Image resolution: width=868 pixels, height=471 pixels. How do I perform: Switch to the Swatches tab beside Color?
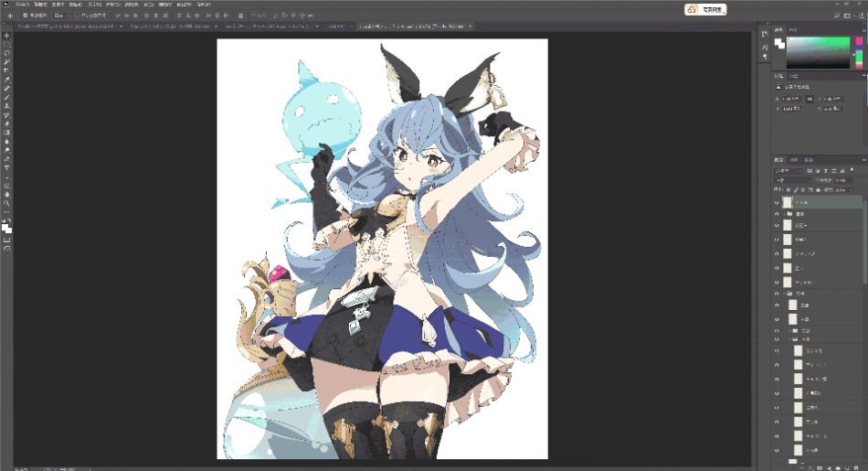[793, 30]
